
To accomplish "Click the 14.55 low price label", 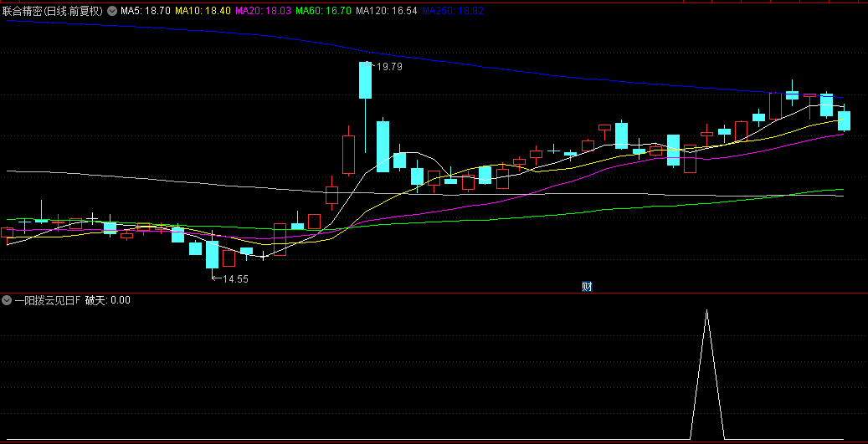I will coord(235,279).
